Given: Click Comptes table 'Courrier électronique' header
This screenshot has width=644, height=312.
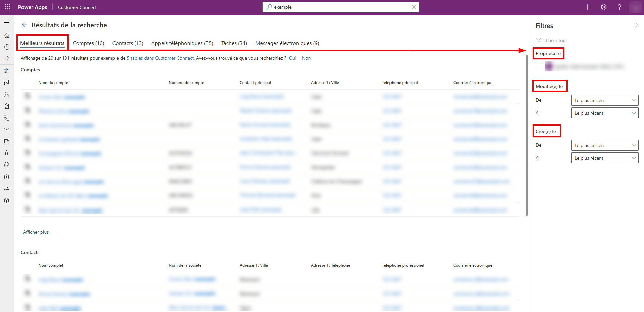Looking at the screenshot, I should [x=473, y=83].
